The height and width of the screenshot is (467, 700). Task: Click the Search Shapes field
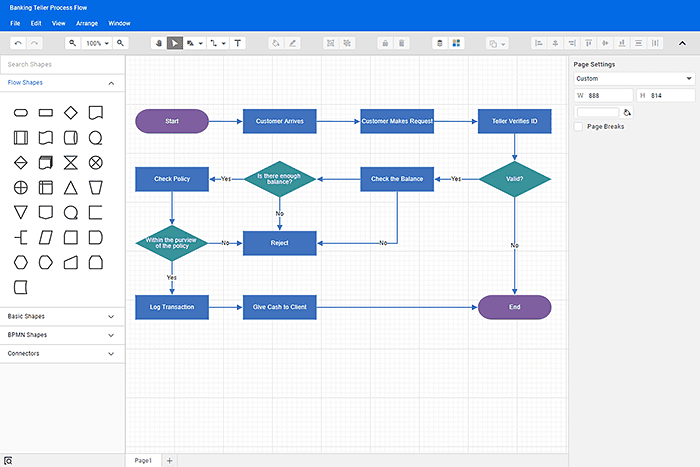(x=62, y=64)
